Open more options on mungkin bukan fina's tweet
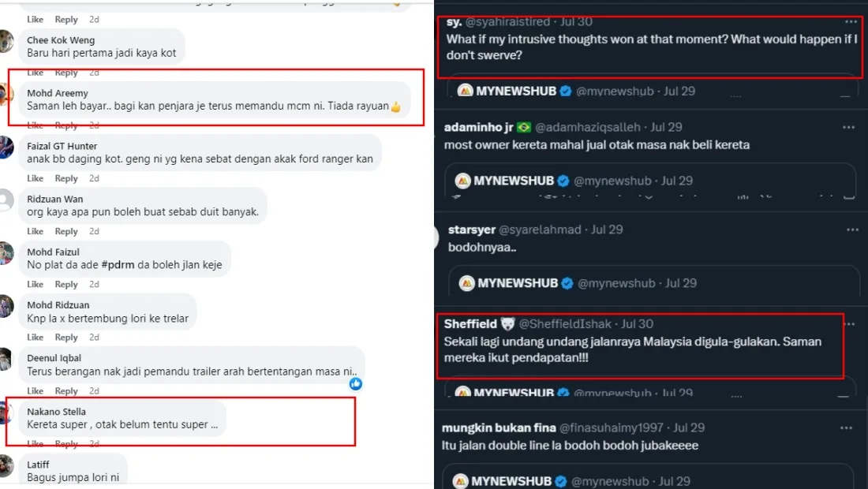 click(x=846, y=428)
